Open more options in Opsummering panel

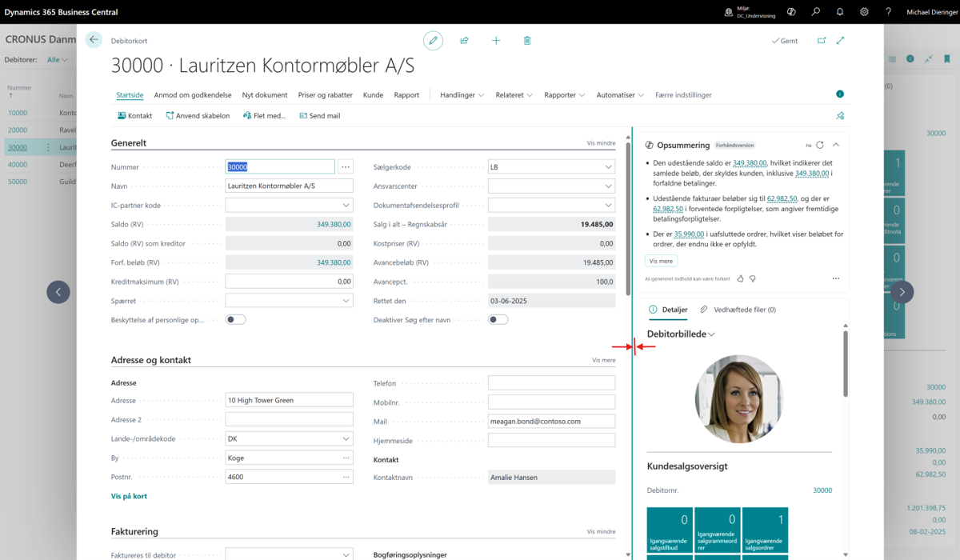coord(836,278)
